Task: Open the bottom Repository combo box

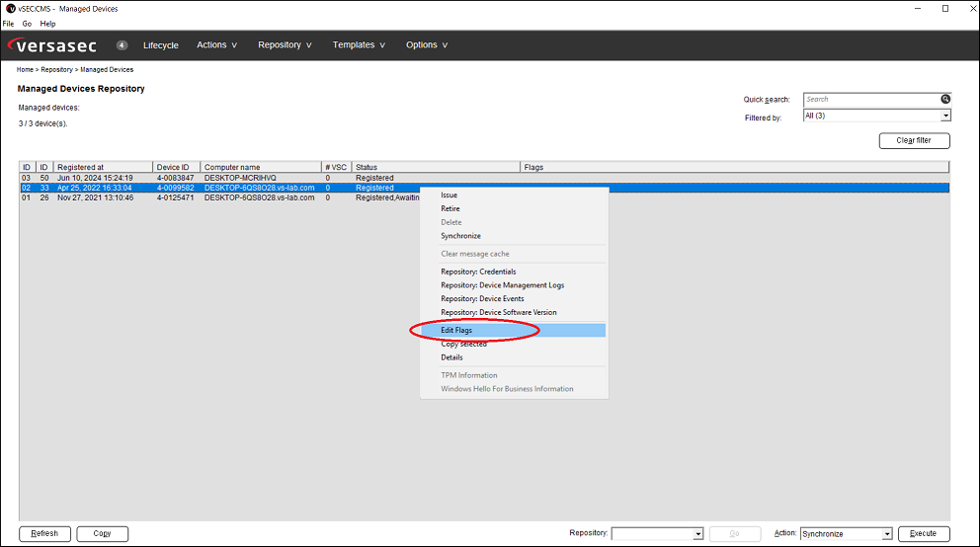Action: click(657, 534)
